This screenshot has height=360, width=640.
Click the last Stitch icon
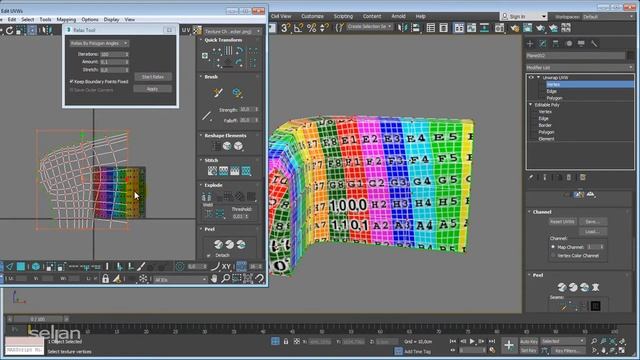click(246, 171)
